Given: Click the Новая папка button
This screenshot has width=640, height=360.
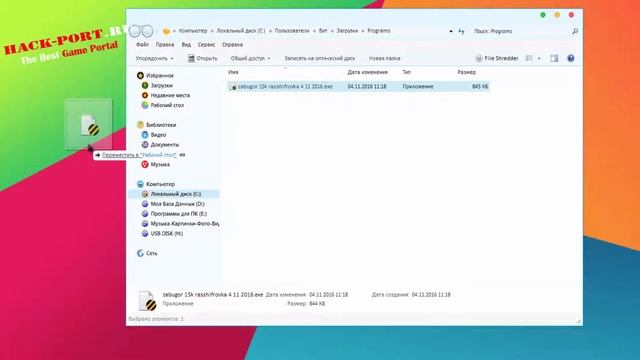Looking at the screenshot, I should pyautogui.click(x=384, y=58).
